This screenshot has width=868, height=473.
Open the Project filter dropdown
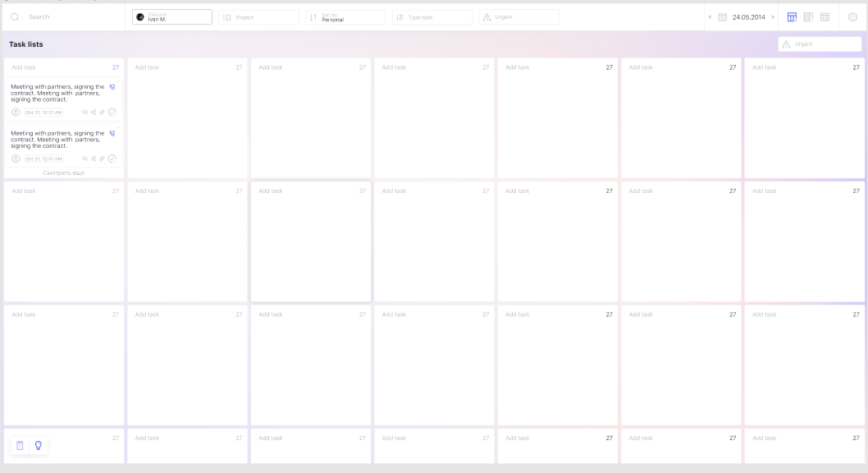(x=258, y=17)
